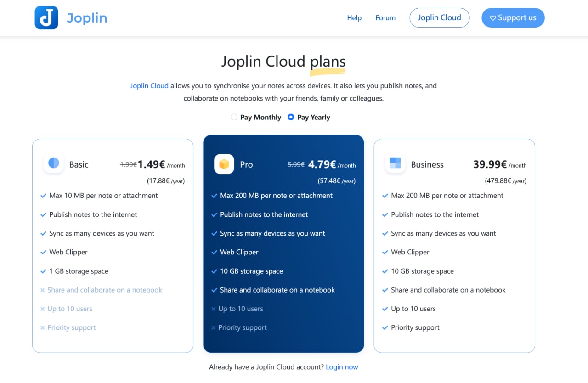Select the Pay Monthly radio button
Image resolution: width=588 pixels, height=383 pixels.
click(x=234, y=117)
